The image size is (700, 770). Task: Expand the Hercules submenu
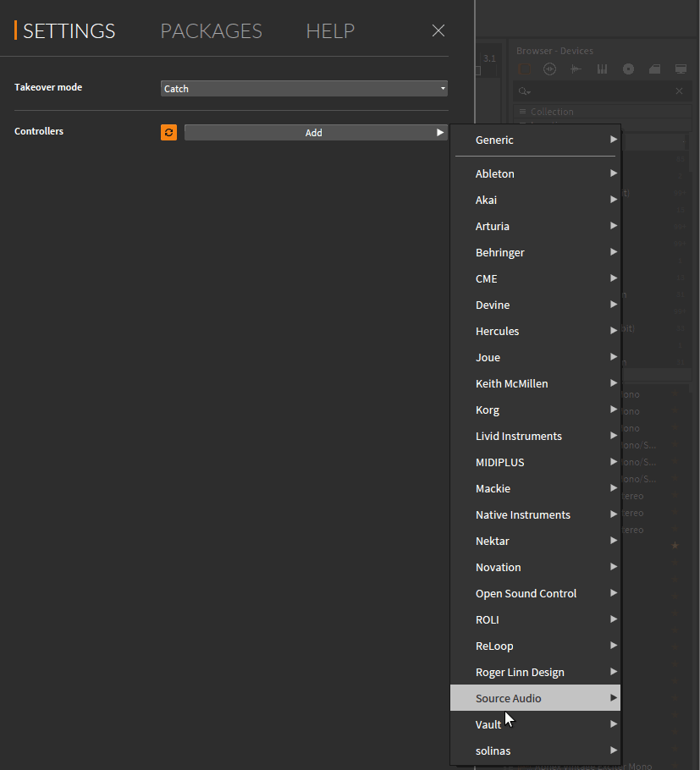click(x=536, y=331)
